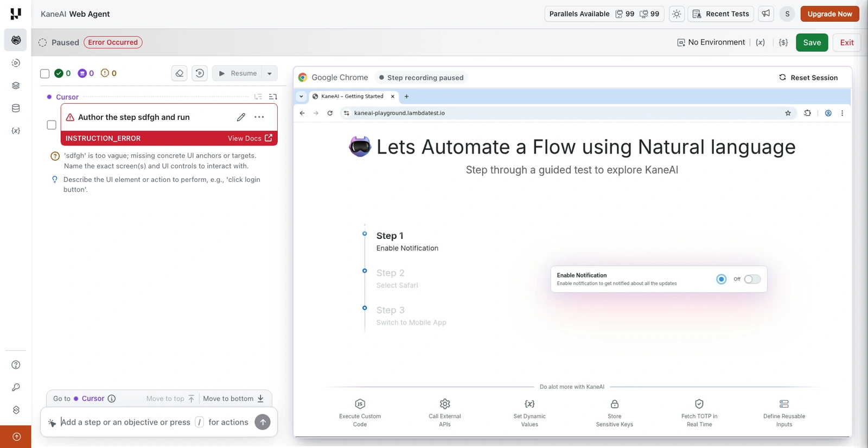Click the Go to Cursor info icon

tap(112, 399)
